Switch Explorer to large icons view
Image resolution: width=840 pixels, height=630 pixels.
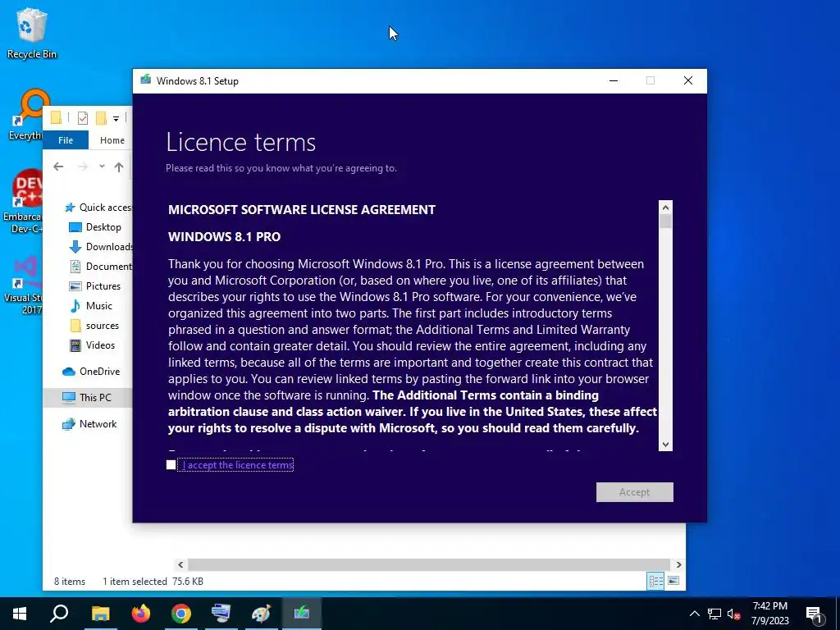(673, 581)
